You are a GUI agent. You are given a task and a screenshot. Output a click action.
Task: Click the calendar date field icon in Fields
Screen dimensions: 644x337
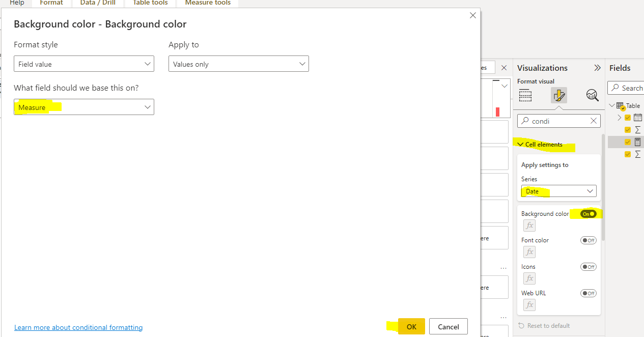pos(638,118)
